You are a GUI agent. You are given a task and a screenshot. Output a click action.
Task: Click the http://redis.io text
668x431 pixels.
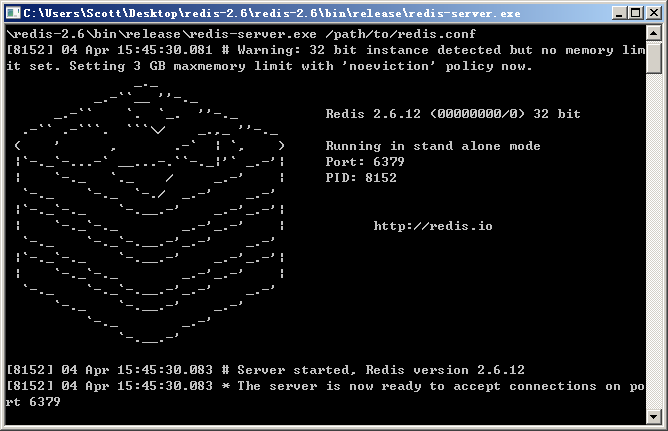click(433, 226)
